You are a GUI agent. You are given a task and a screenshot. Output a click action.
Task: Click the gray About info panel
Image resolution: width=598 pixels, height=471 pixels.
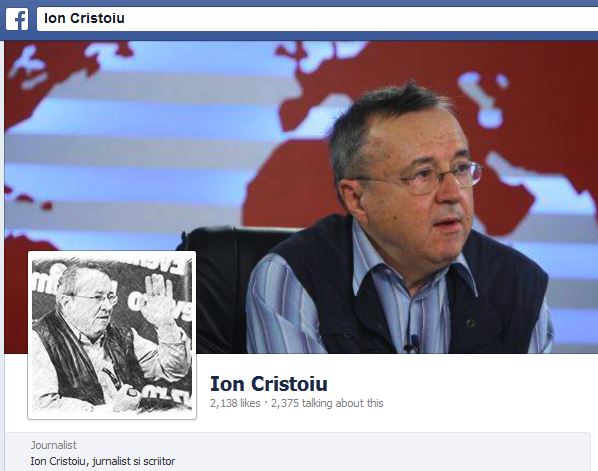pyautogui.click(x=297, y=452)
